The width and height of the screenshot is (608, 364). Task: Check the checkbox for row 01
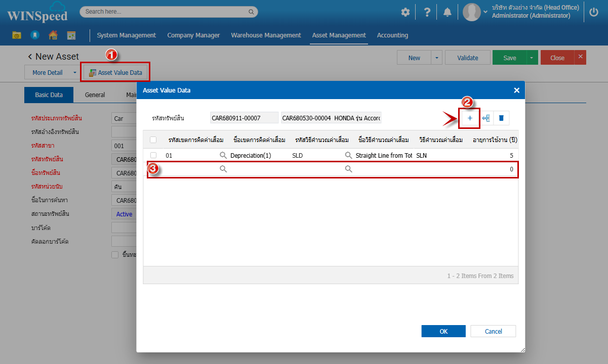click(153, 155)
